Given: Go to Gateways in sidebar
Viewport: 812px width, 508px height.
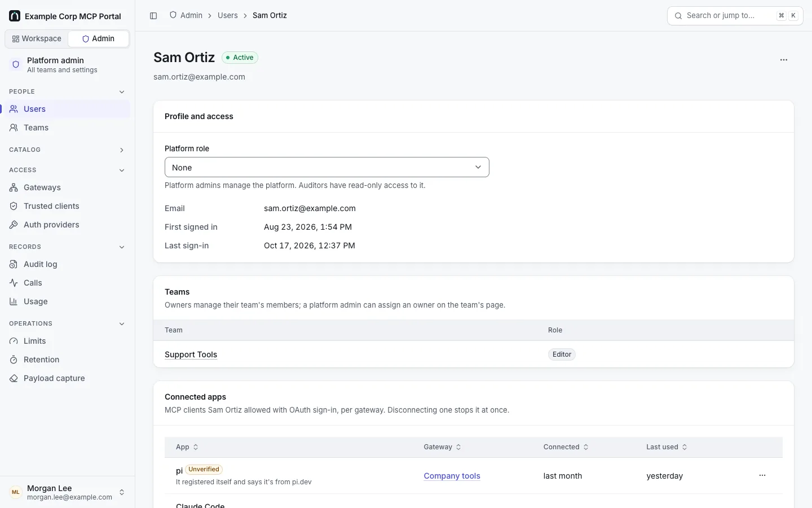Looking at the screenshot, I should coord(68,187).
